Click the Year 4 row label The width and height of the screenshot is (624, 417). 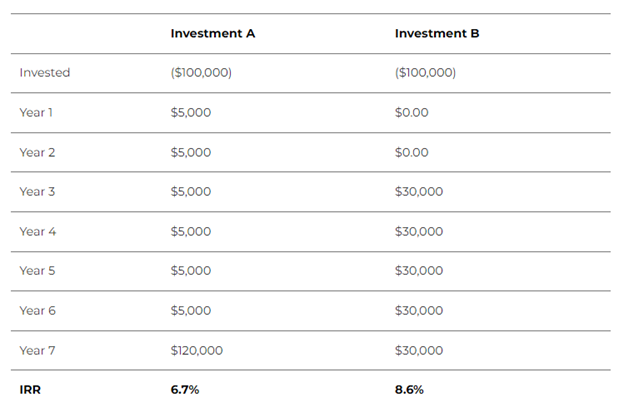[x=37, y=231]
